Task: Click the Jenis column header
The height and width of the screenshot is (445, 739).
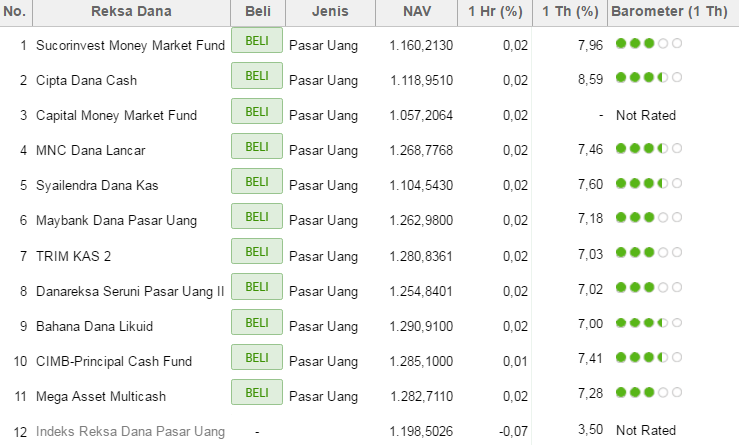Action: [x=329, y=12]
